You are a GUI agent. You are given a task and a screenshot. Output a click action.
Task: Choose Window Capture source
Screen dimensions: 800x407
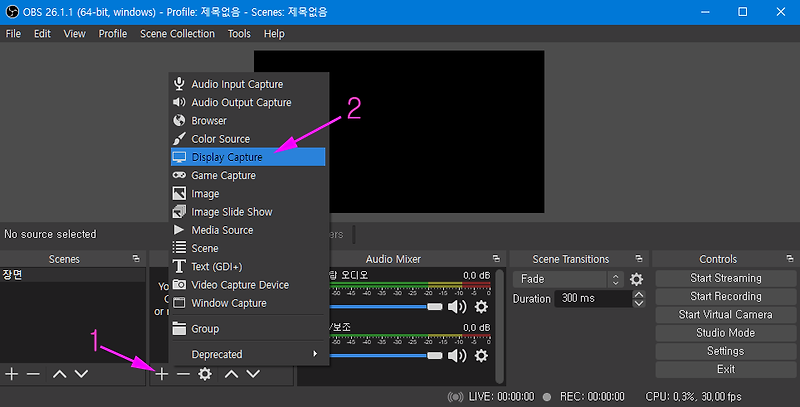[248, 303]
